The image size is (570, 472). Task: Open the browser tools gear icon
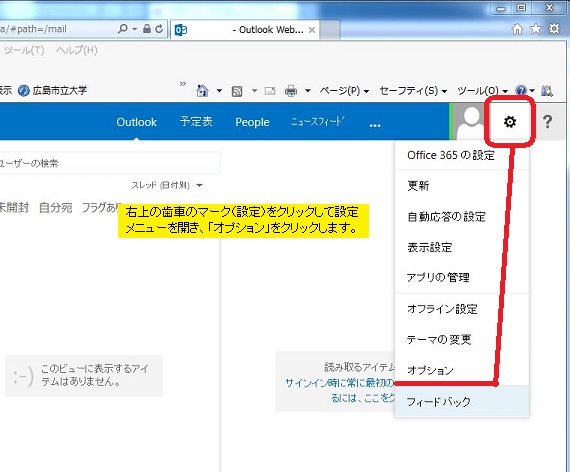pyautogui.click(x=554, y=28)
